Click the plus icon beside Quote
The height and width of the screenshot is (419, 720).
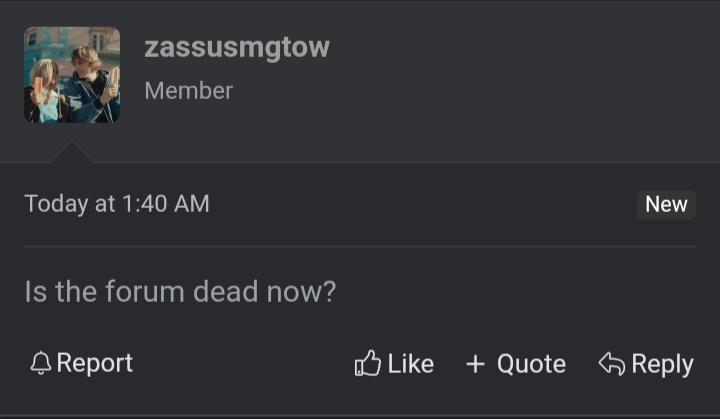476,364
